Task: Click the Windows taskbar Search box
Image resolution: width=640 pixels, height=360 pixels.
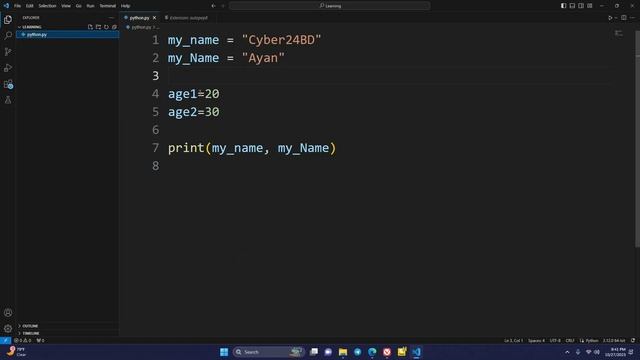Action: click(269, 352)
